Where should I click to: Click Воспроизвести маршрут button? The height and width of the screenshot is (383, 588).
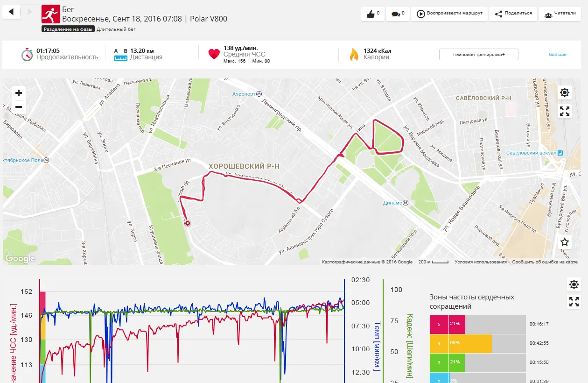point(449,14)
